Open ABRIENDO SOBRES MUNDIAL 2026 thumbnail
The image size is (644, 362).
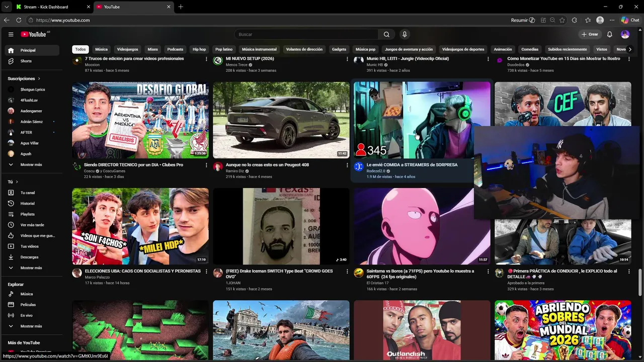click(563, 330)
